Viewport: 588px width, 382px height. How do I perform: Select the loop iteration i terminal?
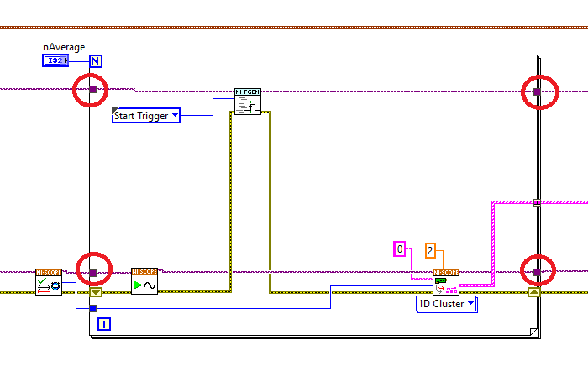104,324
